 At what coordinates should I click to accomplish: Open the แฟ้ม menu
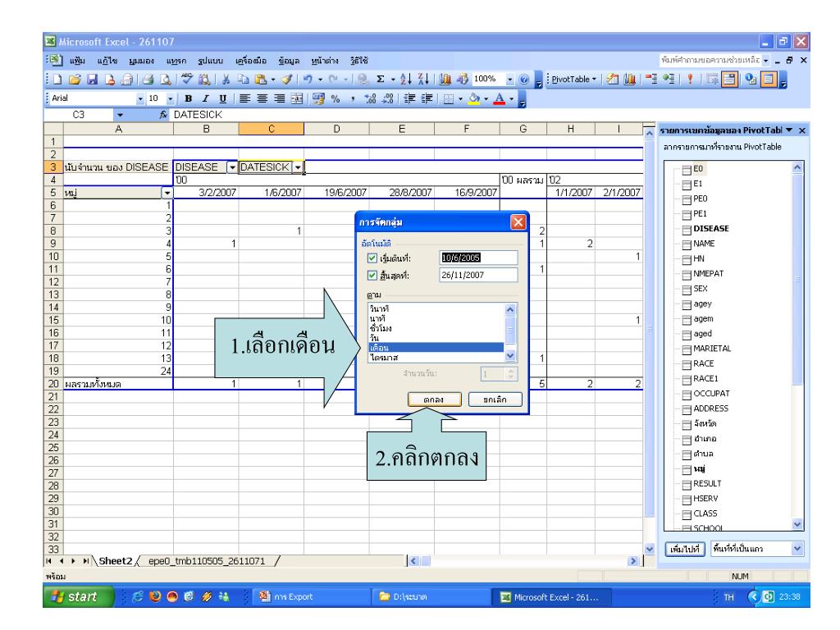(37, 61)
